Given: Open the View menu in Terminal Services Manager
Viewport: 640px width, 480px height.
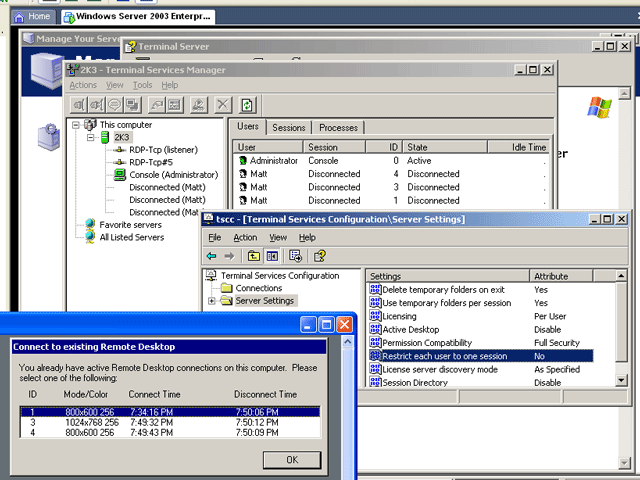Looking at the screenshot, I should tap(115, 85).
